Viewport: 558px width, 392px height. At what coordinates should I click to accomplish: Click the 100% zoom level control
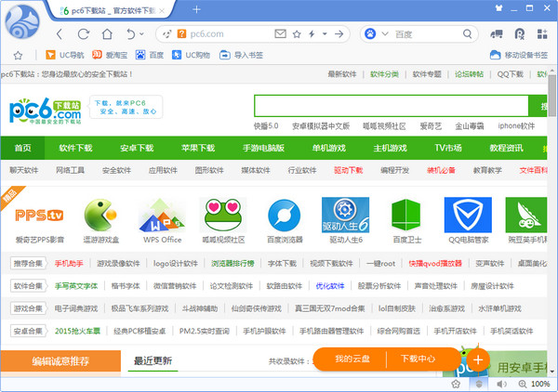pyautogui.click(x=535, y=384)
